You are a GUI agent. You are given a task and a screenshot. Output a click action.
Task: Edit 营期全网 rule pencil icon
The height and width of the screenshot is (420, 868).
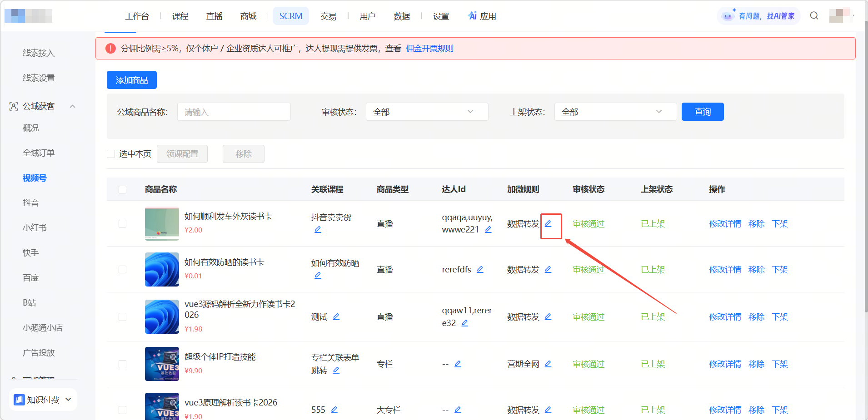548,364
